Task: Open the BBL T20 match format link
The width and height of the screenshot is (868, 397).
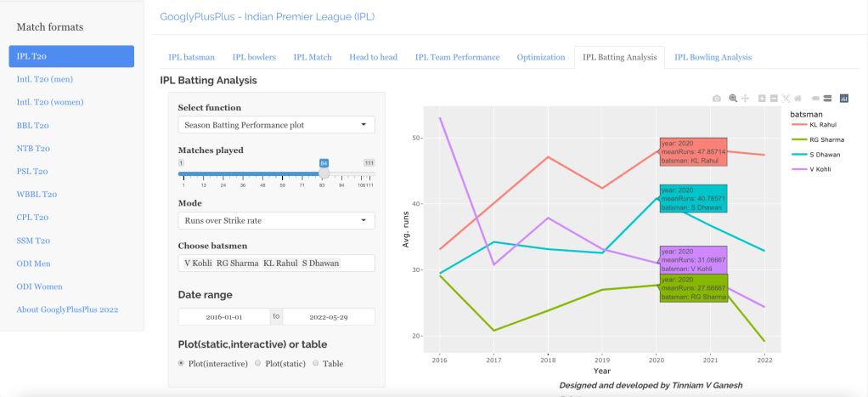Action: (x=33, y=125)
